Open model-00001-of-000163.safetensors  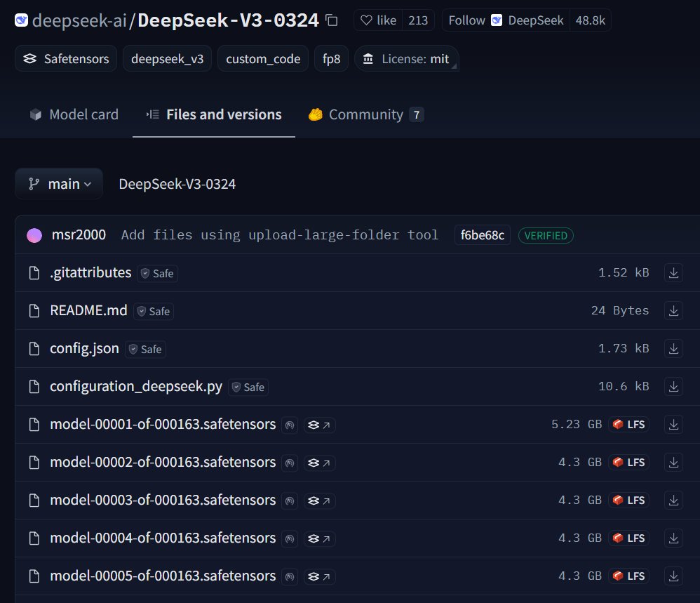pos(163,424)
